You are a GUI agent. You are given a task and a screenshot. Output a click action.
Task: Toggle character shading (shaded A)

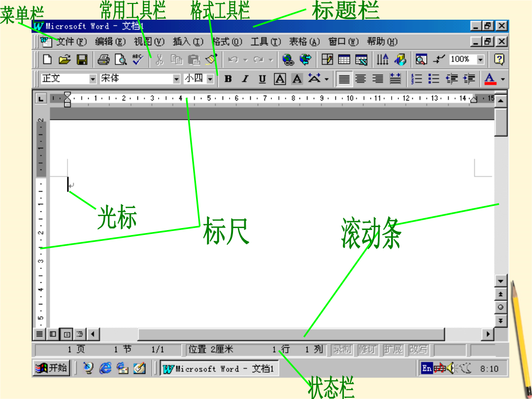[297, 79]
